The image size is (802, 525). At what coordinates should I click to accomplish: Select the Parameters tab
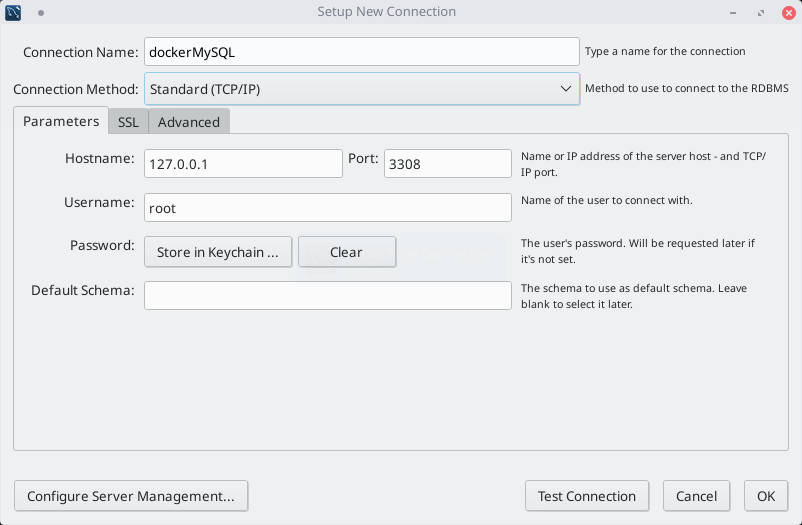click(61, 121)
